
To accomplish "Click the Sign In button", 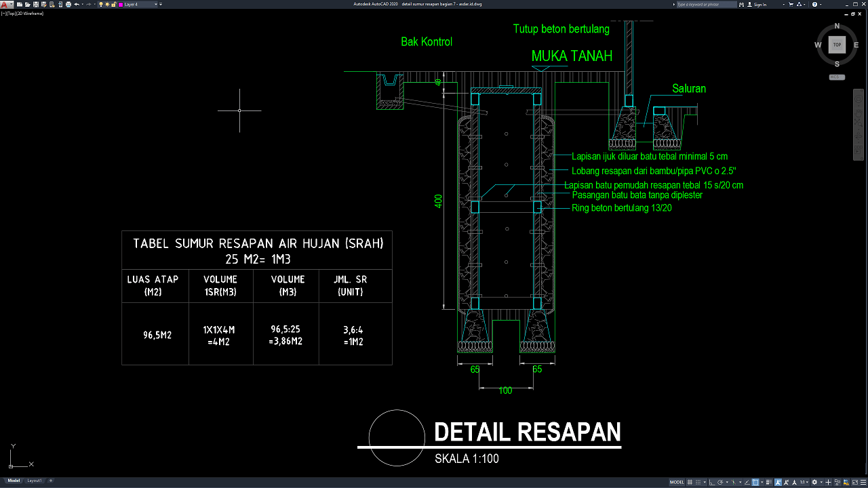I will pos(760,4).
